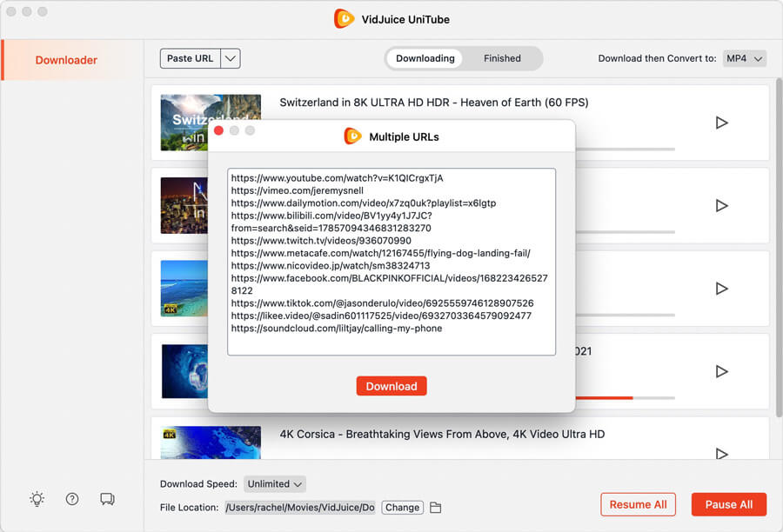Click the facebook.com BLACKPINKOFFICIAL URL line

click(390, 284)
